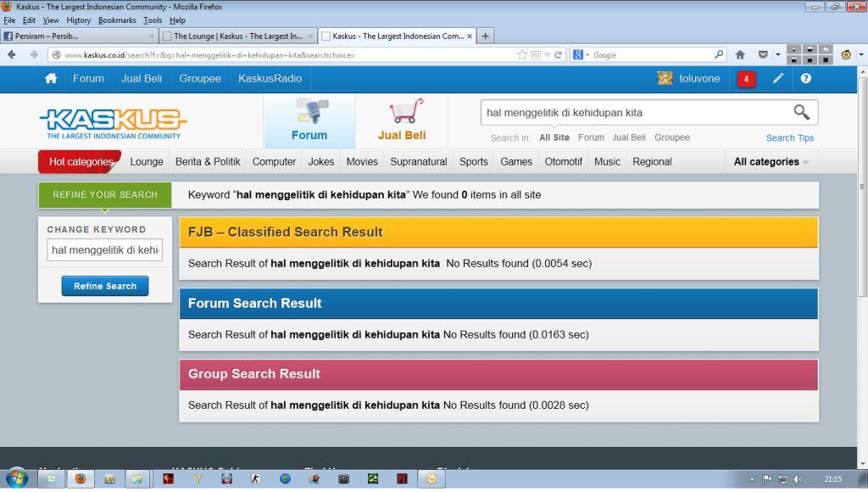Close the Persiram Facebook tab
868x492 pixels.
tap(152, 36)
